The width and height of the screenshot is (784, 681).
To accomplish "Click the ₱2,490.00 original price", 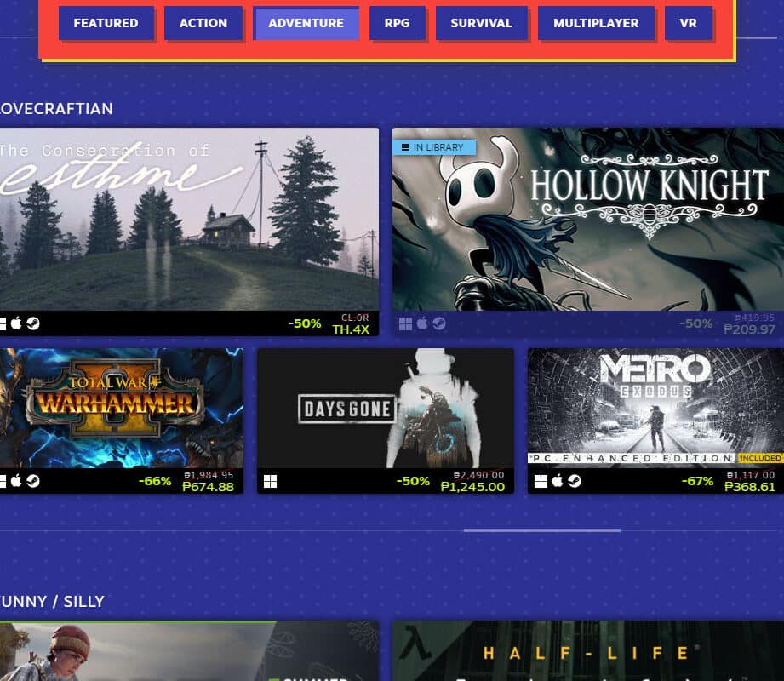I will click(x=479, y=475).
